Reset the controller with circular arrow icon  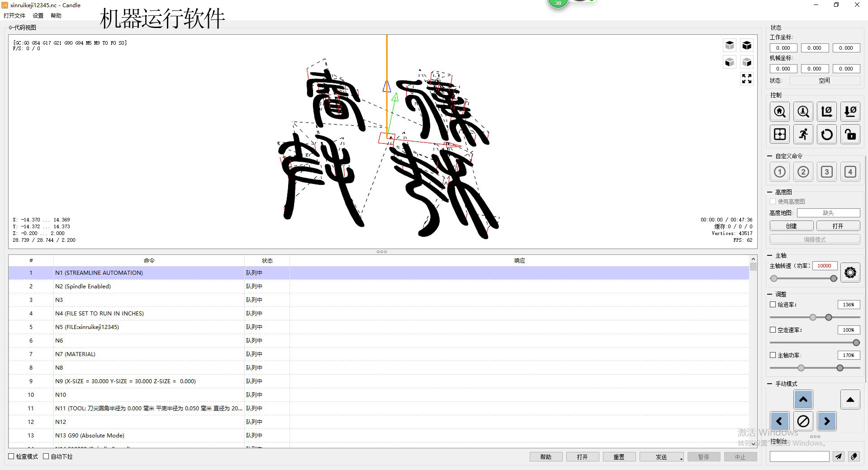[827, 134]
